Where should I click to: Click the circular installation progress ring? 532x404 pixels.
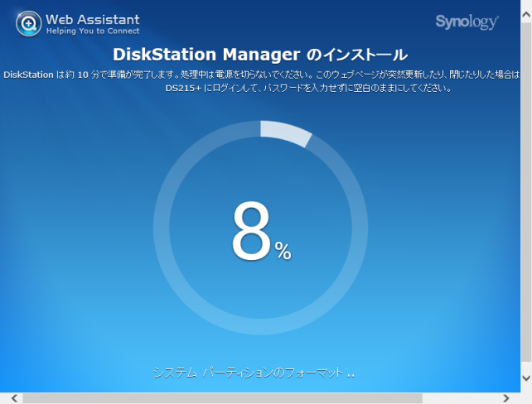[260, 228]
